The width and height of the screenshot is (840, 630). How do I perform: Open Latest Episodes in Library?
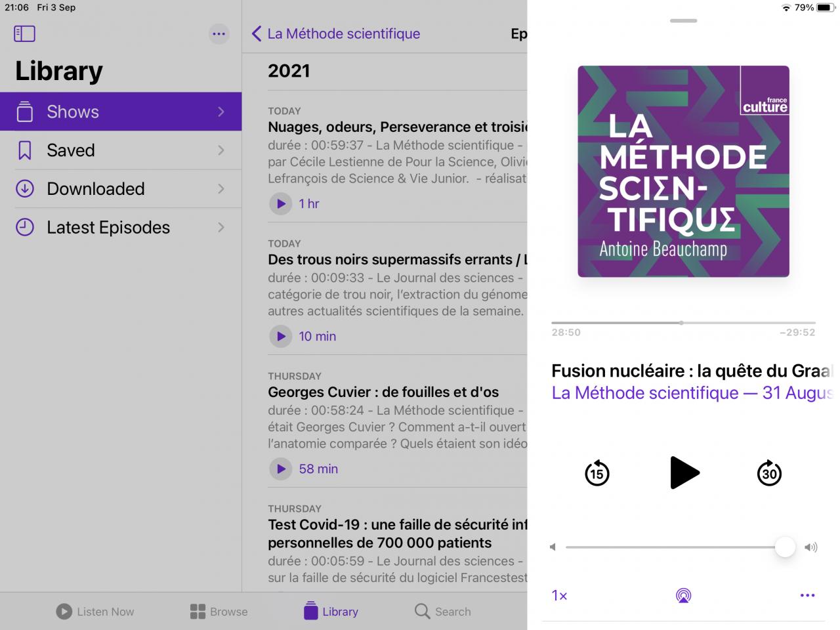coord(121,228)
